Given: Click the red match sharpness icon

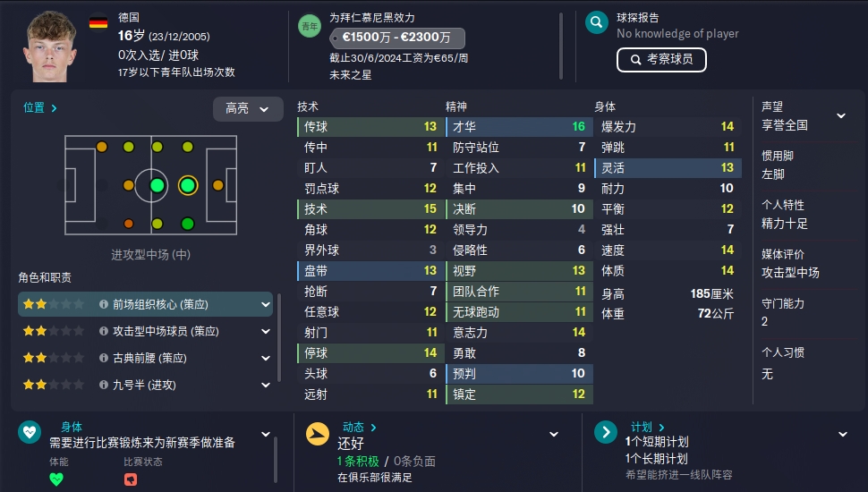Looking at the screenshot, I should 131,479.
